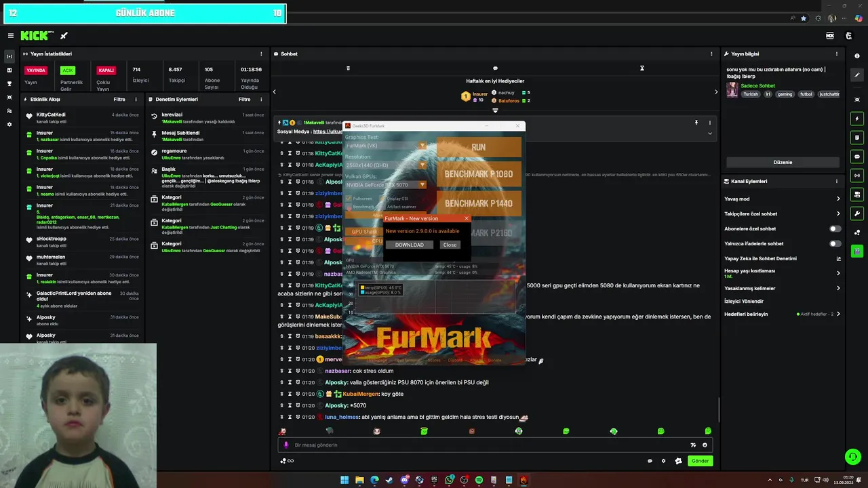Screen dimensions: 868x488
Task: Click Close button in FurMark update dialog
Action: pyautogui.click(x=450, y=245)
